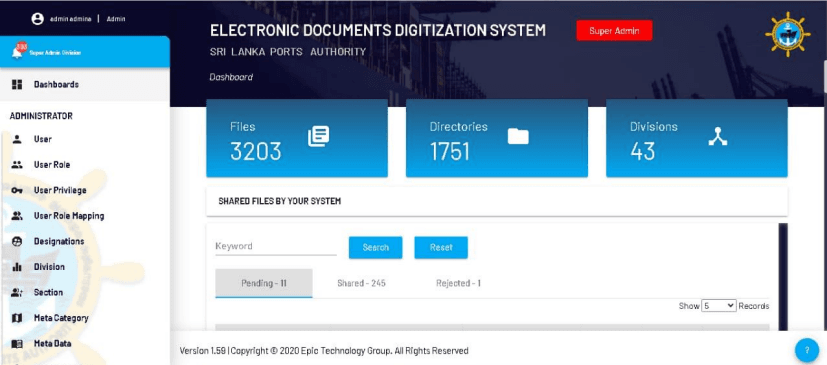The image size is (827, 365).
Task: Click the Directories folder icon on card
Action: coord(518,136)
